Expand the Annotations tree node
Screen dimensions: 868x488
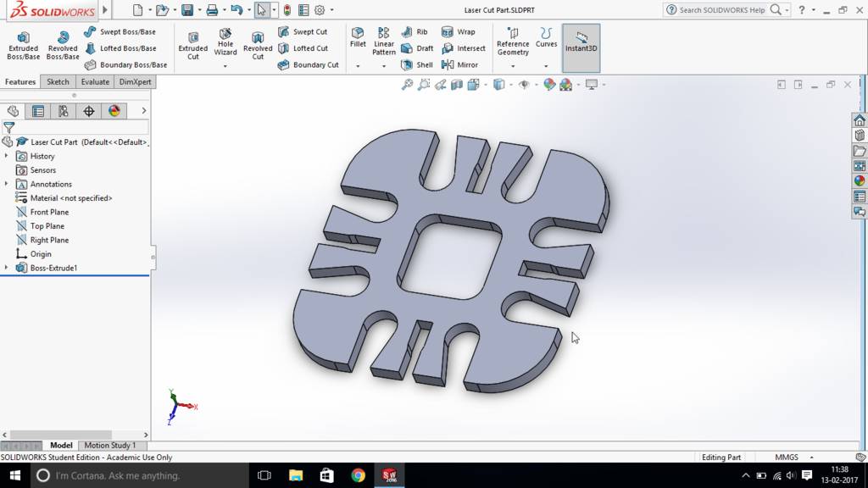[x=6, y=184]
